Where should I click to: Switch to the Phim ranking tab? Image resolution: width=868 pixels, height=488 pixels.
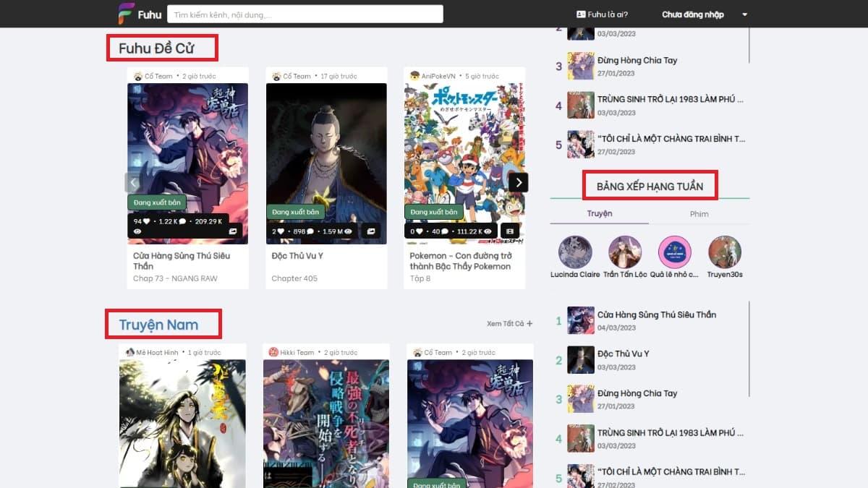(x=699, y=213)
